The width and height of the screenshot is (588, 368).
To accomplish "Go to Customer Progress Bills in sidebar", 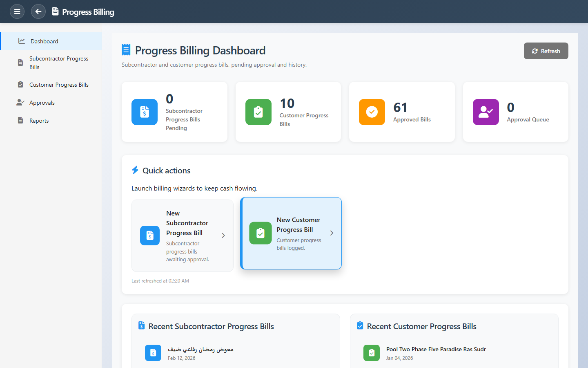I will tap(59, 85).
